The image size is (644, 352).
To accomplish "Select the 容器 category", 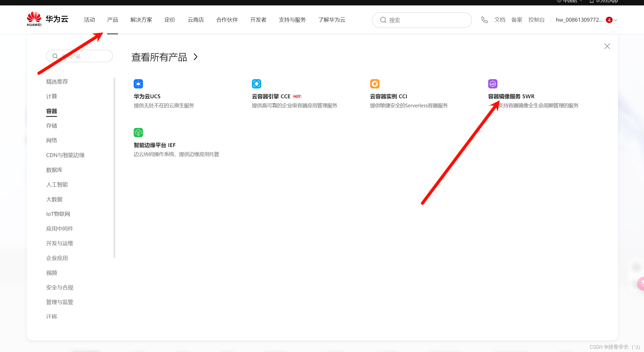I will pos(52,111).
